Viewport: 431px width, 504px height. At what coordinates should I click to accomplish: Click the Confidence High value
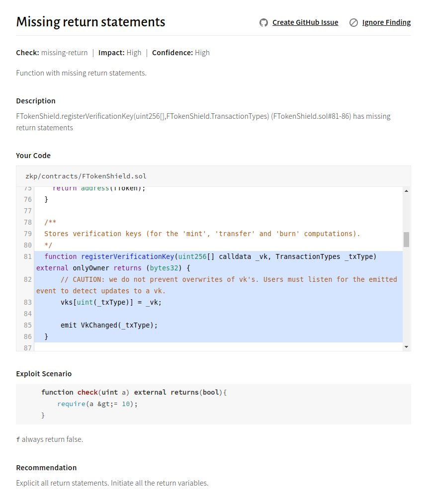pyautogui.click(x=202, y=53)
